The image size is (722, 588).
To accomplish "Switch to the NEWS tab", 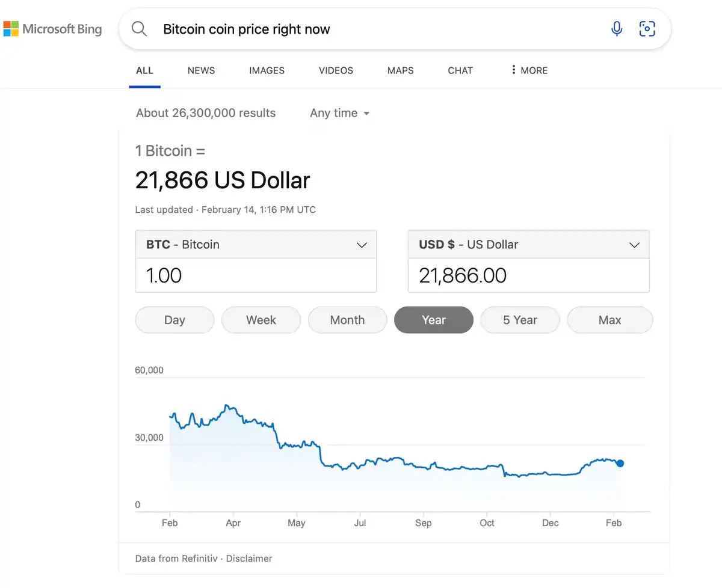I will point(201,70).
